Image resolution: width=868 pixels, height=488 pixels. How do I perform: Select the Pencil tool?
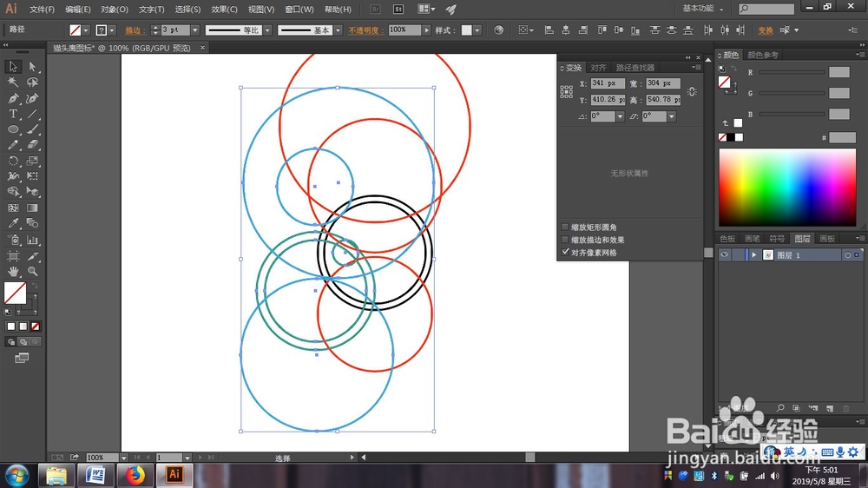click(13, 145)
